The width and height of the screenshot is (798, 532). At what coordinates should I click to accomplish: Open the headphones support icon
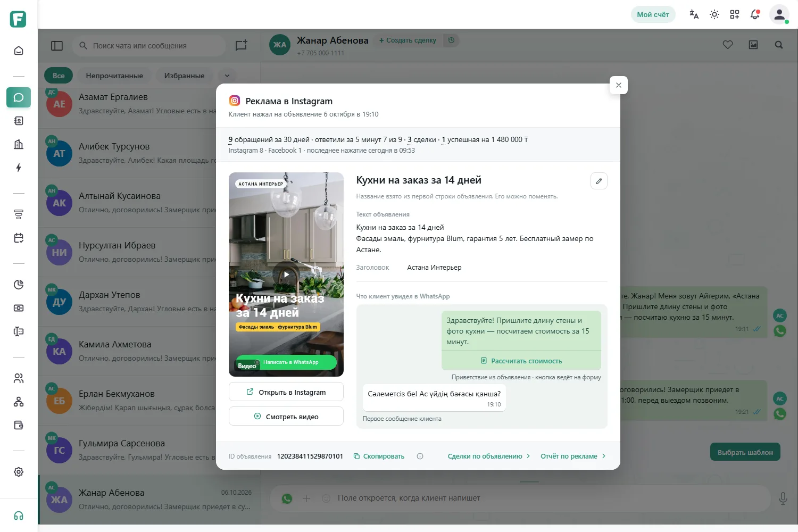[19, 516]
